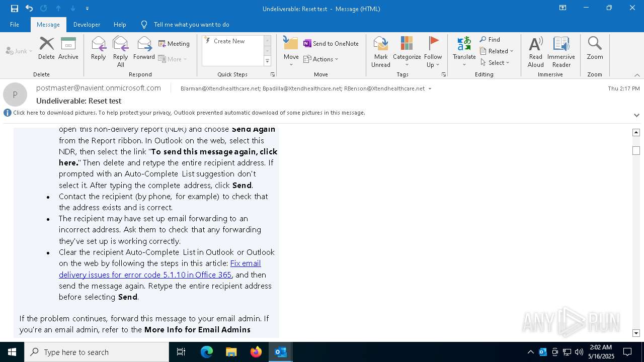
Task: Save the message using the floppy disk icon
Action: 15,9
